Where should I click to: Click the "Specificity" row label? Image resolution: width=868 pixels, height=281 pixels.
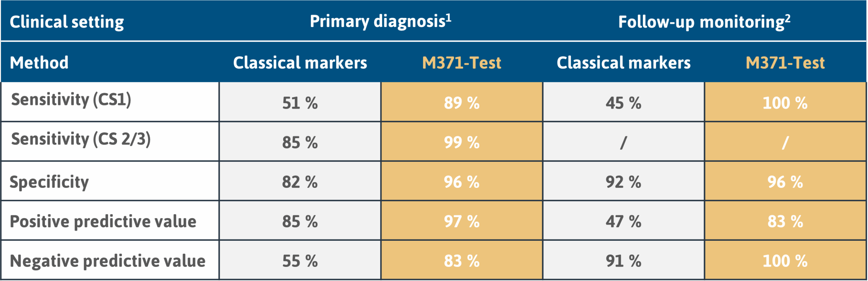[x=49, y=182]
